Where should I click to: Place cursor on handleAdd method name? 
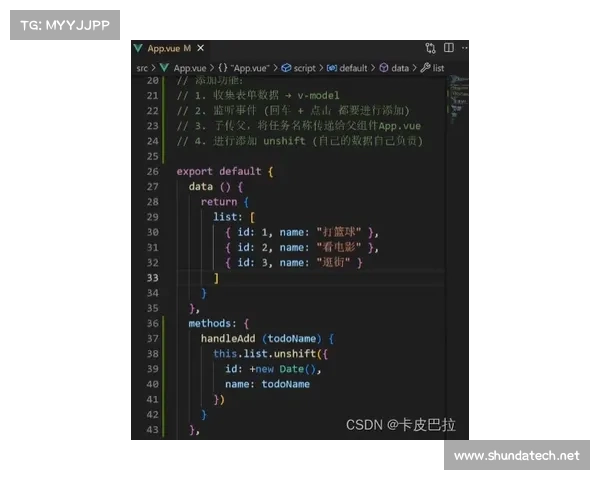pos(230,338)
